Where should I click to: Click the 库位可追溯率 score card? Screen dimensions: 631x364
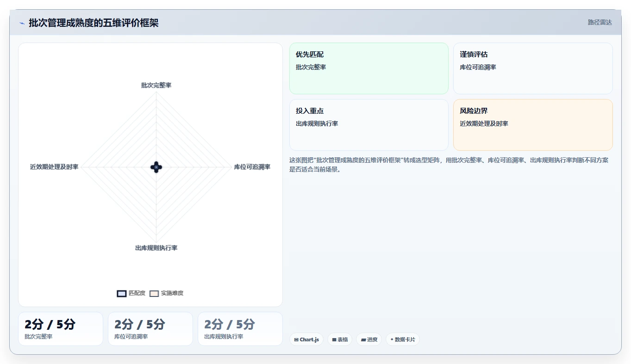[x=150, y=329]
